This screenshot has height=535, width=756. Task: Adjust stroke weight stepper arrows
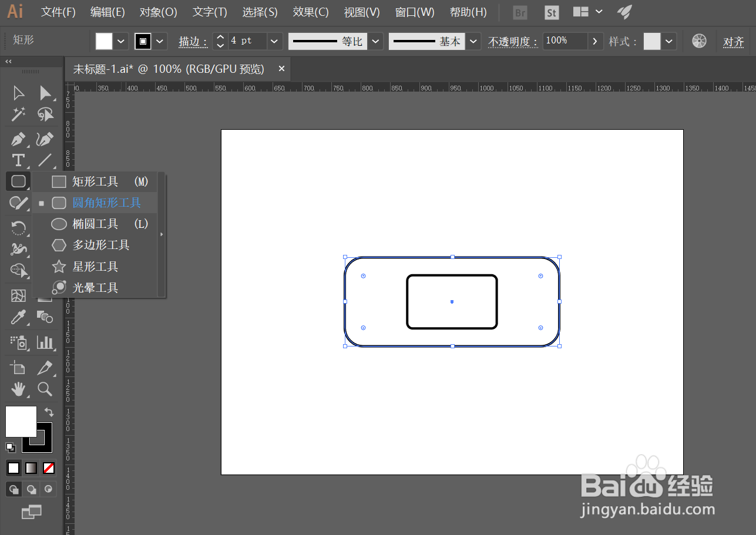click(x=220, y=41)
